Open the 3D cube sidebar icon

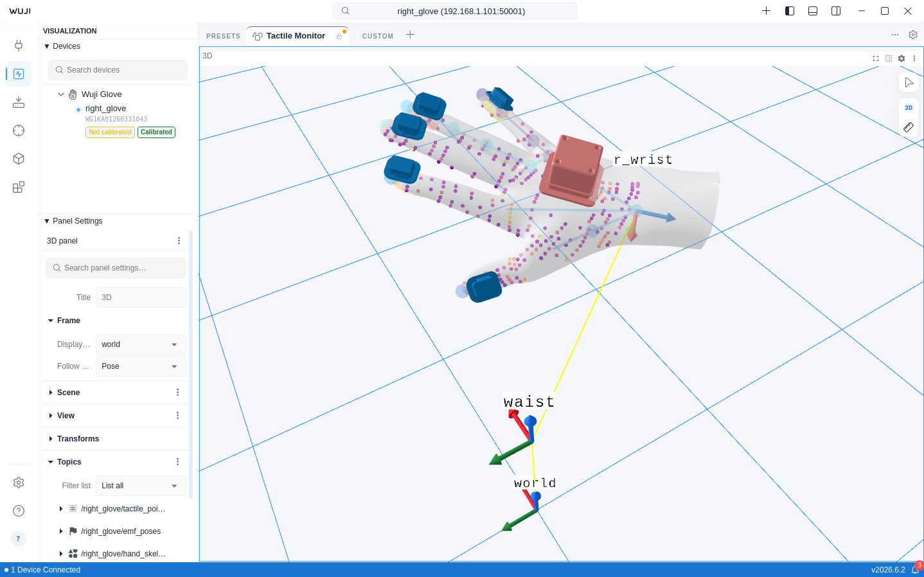(19, 159)
